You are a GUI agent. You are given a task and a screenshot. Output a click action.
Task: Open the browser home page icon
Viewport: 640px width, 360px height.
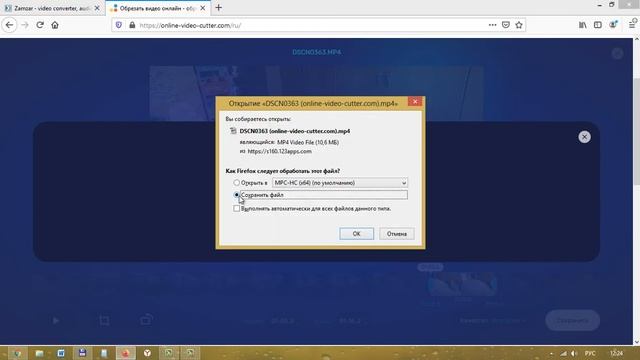point(55,25)
